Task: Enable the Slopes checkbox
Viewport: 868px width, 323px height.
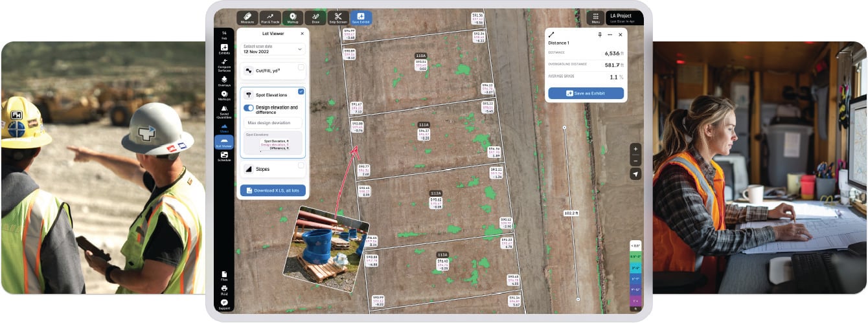Action: pyautogui.click(x=301, y=166)
